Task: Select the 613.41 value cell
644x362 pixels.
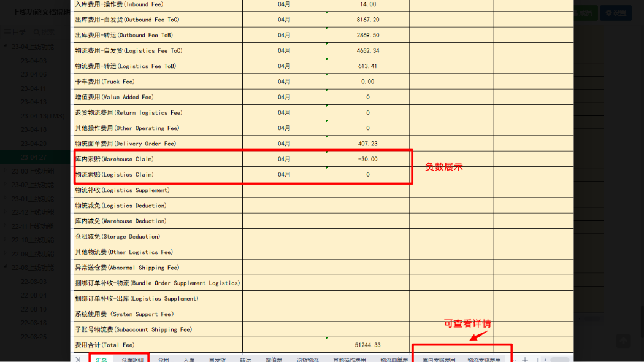Action: (x=367, y=66)
